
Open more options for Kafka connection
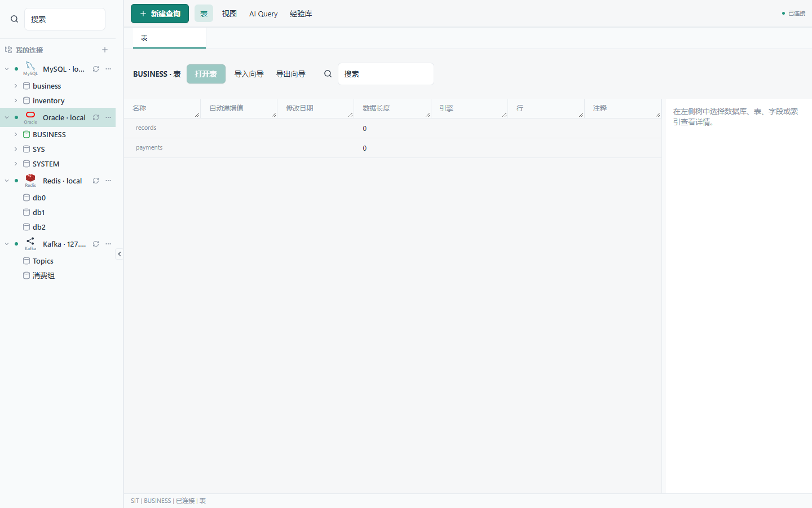click(108, 244)
